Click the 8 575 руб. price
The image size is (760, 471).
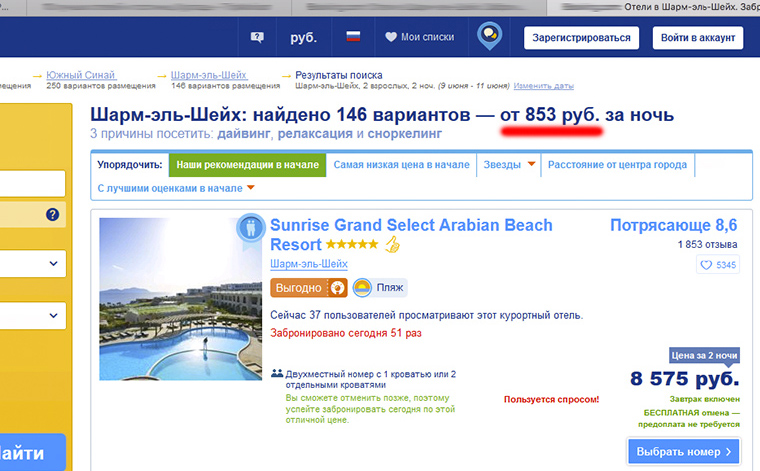(684, 379)
